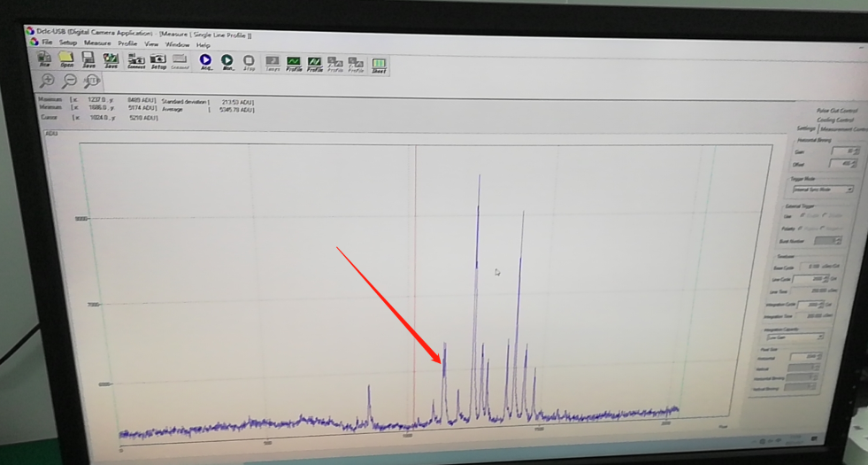Click the Sheet toolbar icon
This screenshot has height=465, width=868.
(x=379, y=65)
